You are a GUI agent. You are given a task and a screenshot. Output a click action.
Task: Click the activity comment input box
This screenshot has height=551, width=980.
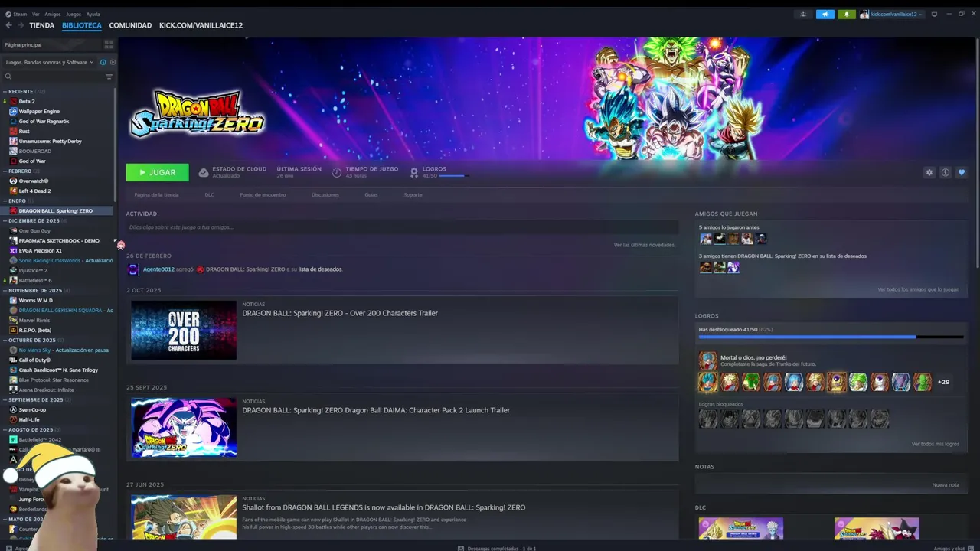coord(402,227)
